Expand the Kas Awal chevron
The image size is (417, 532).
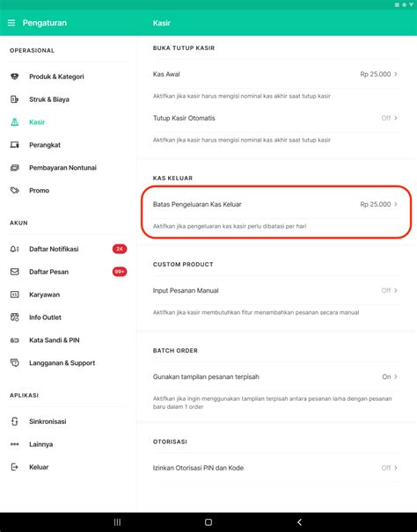(x=396, y=74)
